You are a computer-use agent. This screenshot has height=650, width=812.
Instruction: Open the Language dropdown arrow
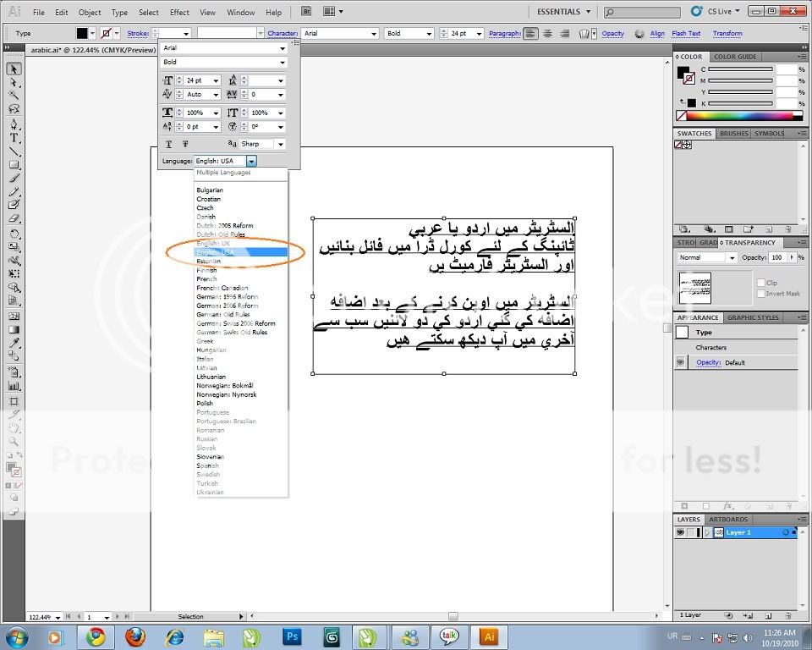(x=252, y=161)
